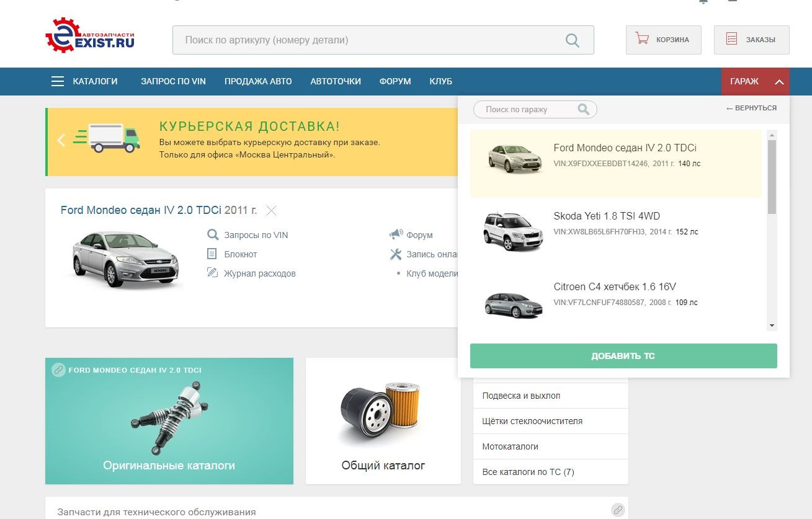Open the Блокнот link
Screen dimensions: 812x519
[x=241, y=254]
